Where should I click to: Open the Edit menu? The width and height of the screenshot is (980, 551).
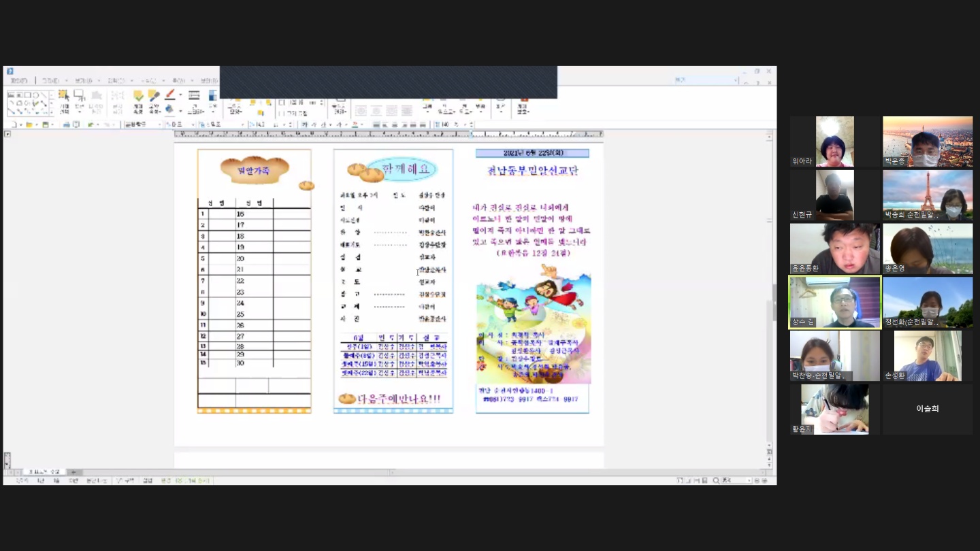coord(51,80)
